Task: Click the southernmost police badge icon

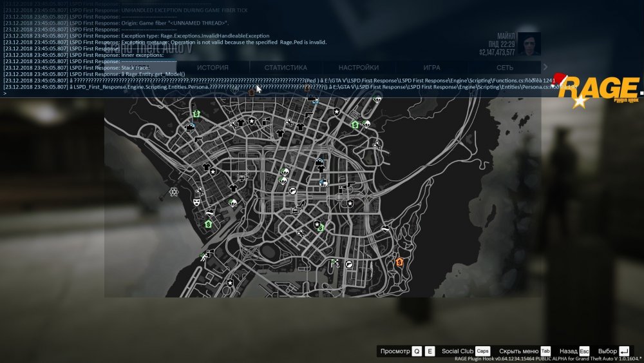Action: pos(230,283)
